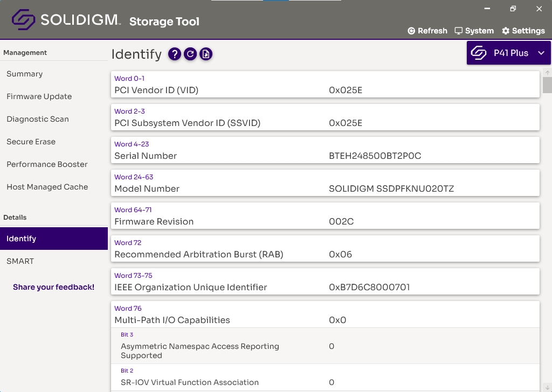
Task: Minimize the Storage Tool window
Action: coord(487,9)
